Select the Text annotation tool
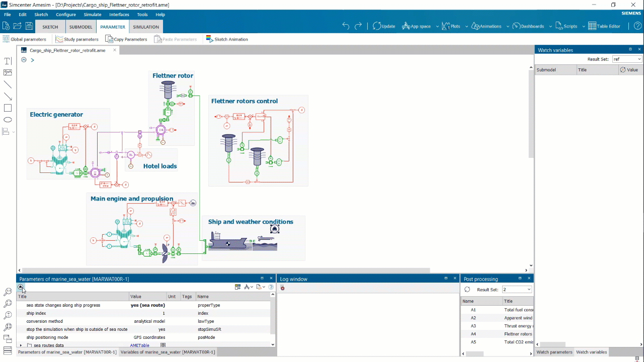The height and width of the screenshot is (362, 644). pos(8,61)
